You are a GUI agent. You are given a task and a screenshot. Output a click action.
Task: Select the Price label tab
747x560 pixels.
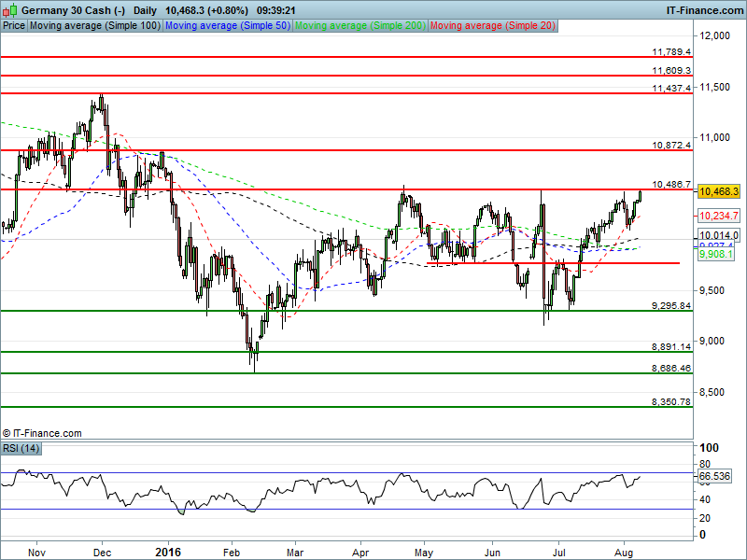(x=14, y=26)
